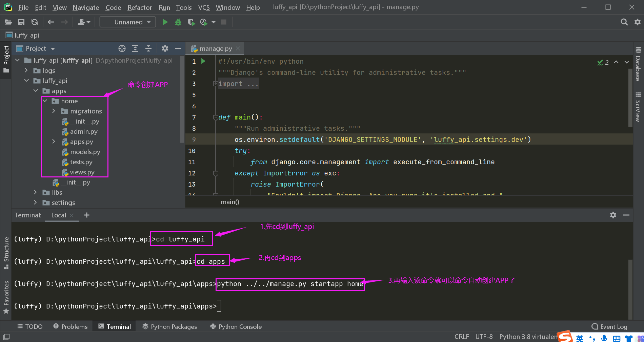Expand the libs folder
This screenshot has height=342, width=644.
(x=36, y=192)
